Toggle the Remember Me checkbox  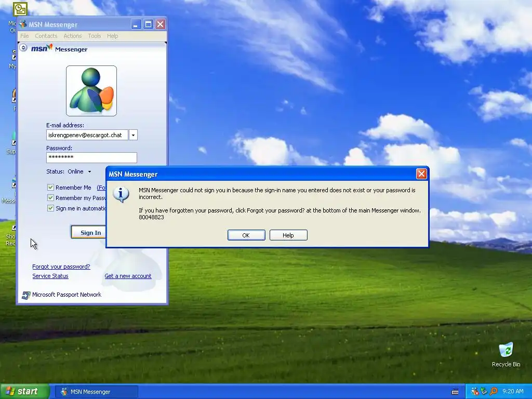click(x=50, y=187)
